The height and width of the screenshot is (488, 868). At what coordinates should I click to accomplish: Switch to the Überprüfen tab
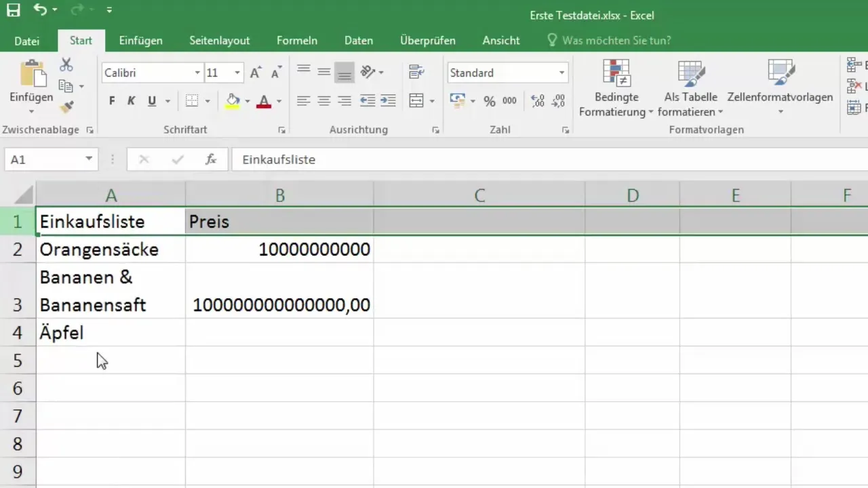[x=428, y=41]
